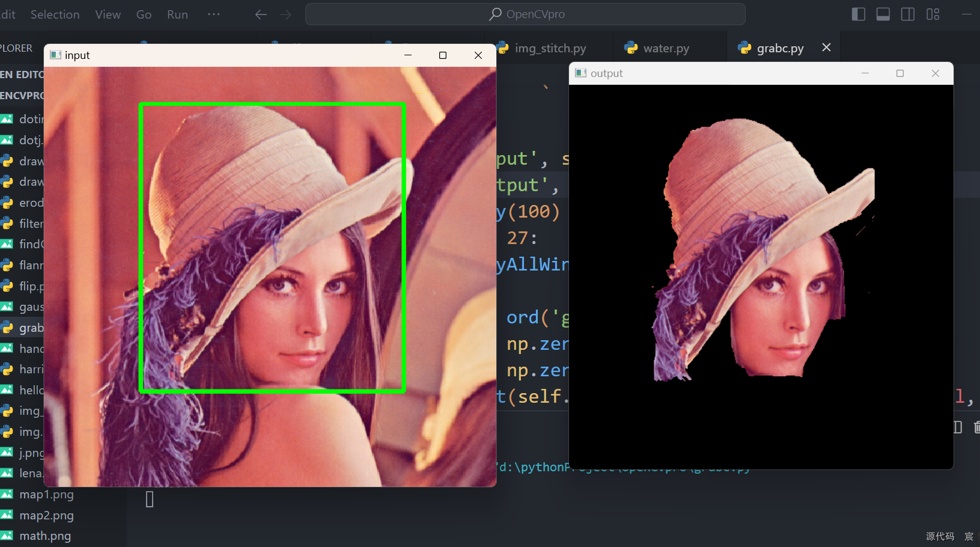This screenshot has height=547, width=980.
Task: Click the math.png file icon
Action: (x=7, y=536)
